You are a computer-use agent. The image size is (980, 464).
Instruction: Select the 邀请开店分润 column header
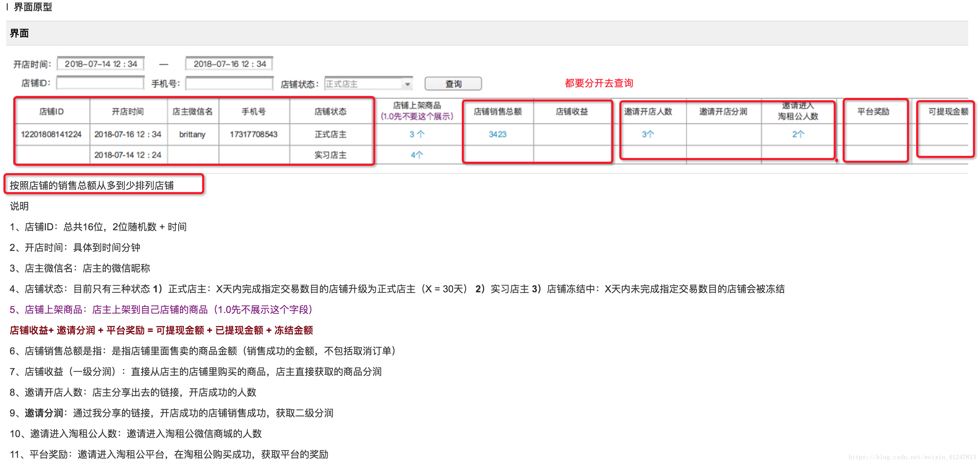pyautogui.click(x=723, y=111)
